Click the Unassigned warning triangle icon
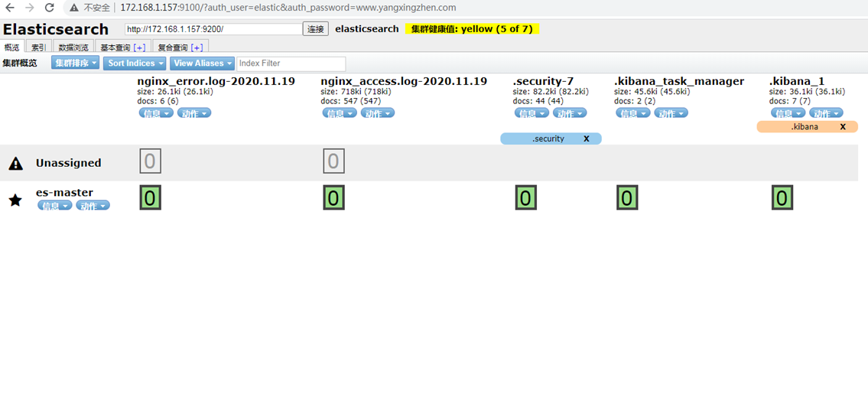This screenshot has height=398, width=868. click(x=16, y=163)
